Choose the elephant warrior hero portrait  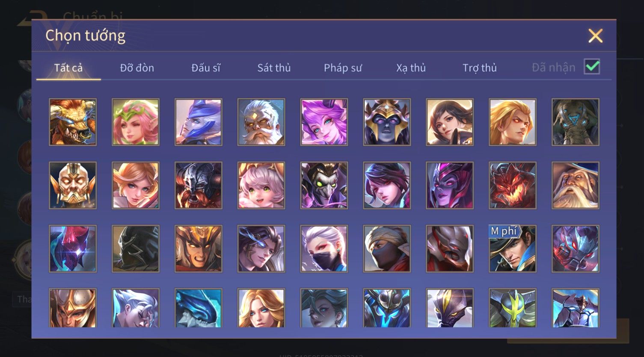tap(576, 122)
